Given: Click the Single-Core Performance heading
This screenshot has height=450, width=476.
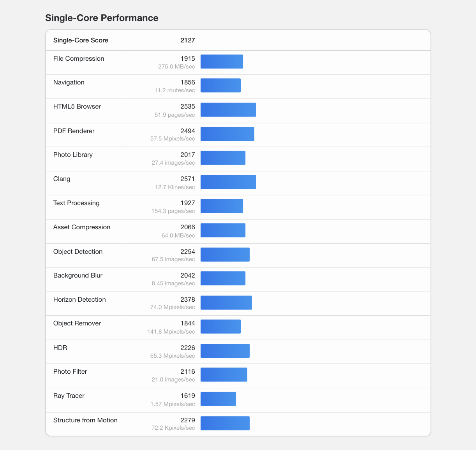Looking at the screenshot, I should (x=102, y=18).
